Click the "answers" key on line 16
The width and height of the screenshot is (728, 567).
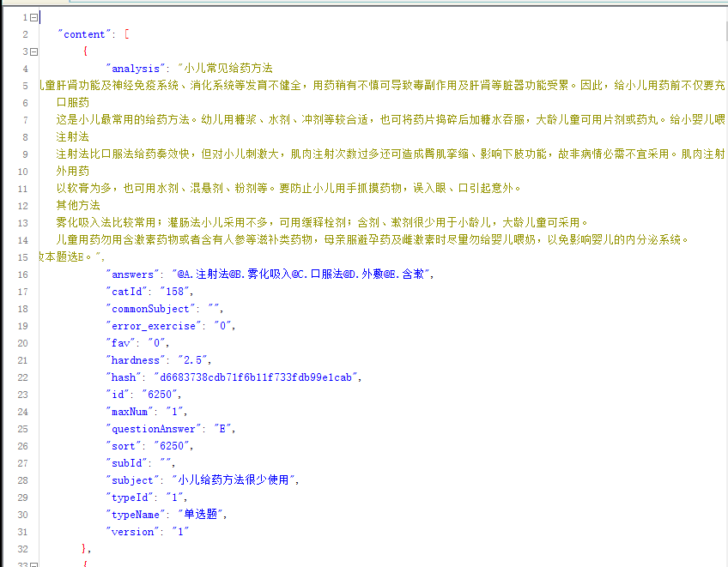coord(133,274)
